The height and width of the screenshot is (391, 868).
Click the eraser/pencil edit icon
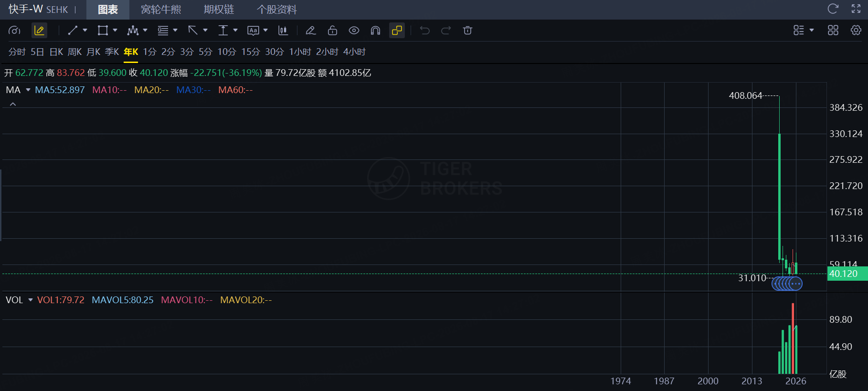pos(311,31)
